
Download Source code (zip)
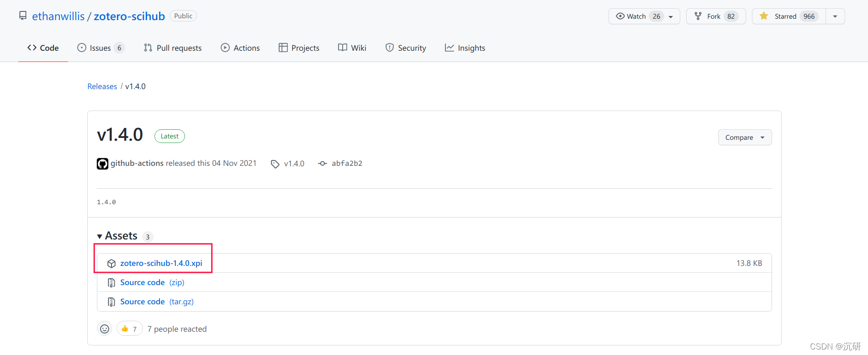coord(152,282)
